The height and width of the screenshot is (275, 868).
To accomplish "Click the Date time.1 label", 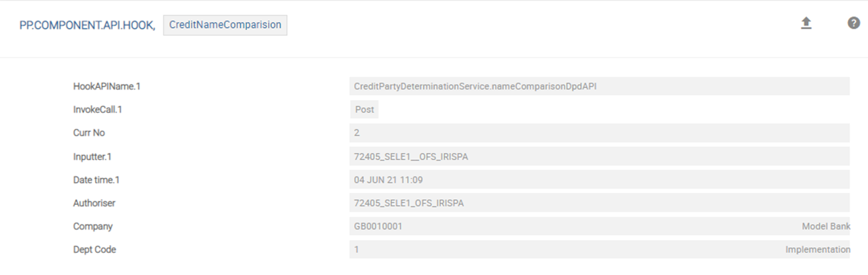I will (x=96, y=180).
